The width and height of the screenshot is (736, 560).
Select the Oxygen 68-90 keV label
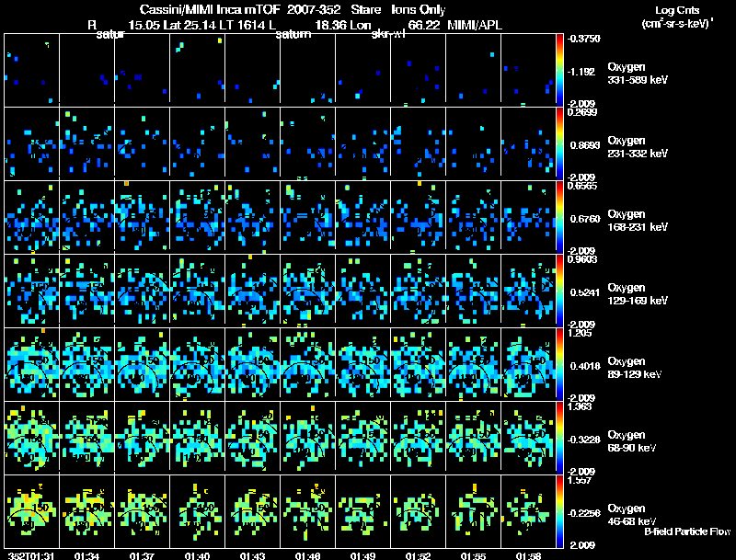(636, 440)
